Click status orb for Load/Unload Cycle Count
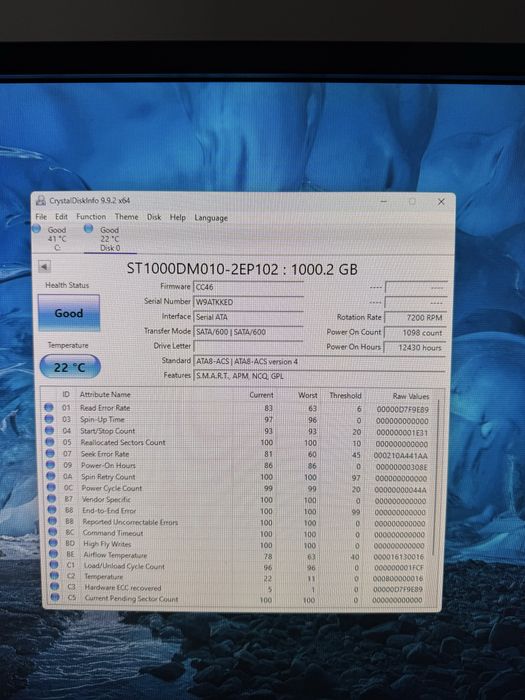The image size is (525, 700). click(x=54, y=565)
